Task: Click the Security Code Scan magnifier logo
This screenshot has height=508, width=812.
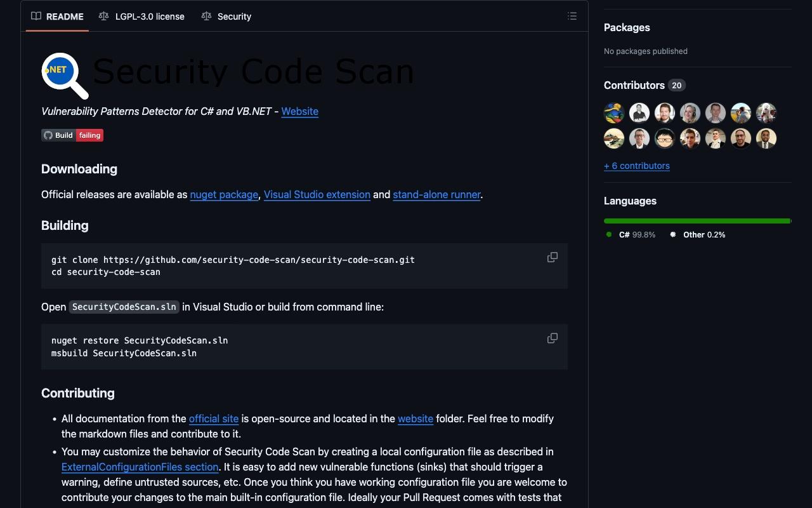Action: pos(65,75)
